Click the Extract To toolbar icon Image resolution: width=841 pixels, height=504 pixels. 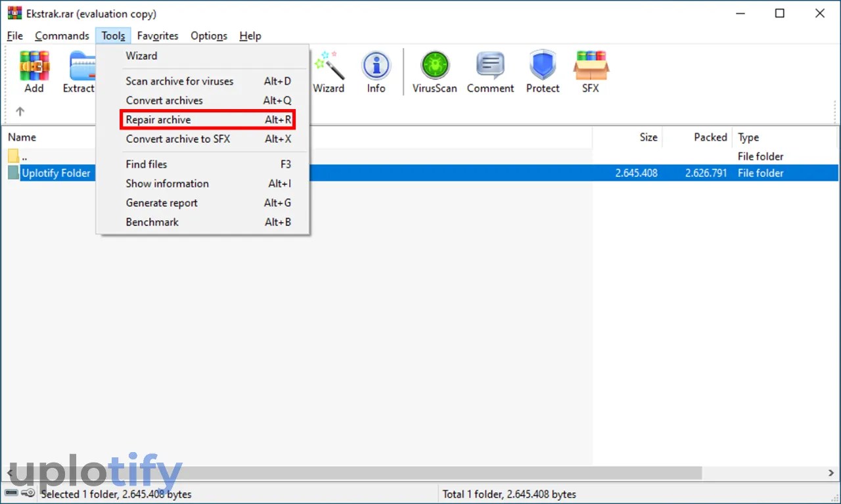[x=79, y=72]
